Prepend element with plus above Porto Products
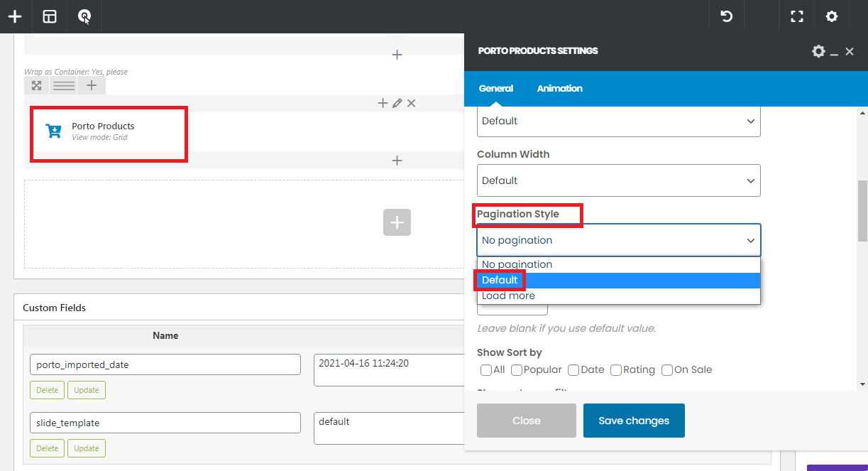Screen dimensions: 868x471 click(x=383, y=103)
